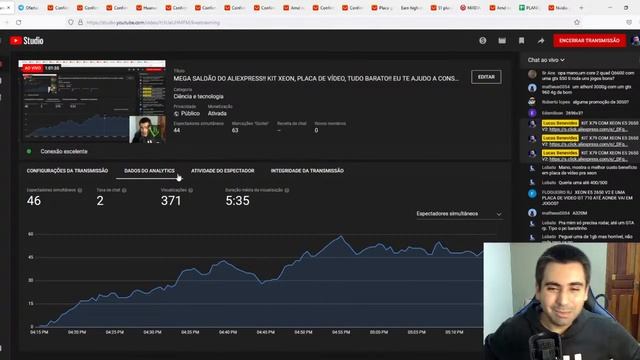Click the share arrow icon

541,40
